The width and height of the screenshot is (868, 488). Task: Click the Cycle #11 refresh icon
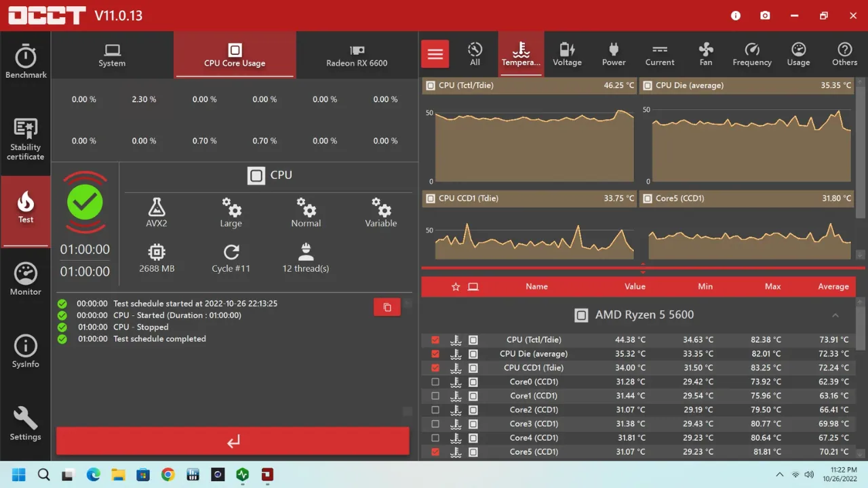(x=231, y=252)
